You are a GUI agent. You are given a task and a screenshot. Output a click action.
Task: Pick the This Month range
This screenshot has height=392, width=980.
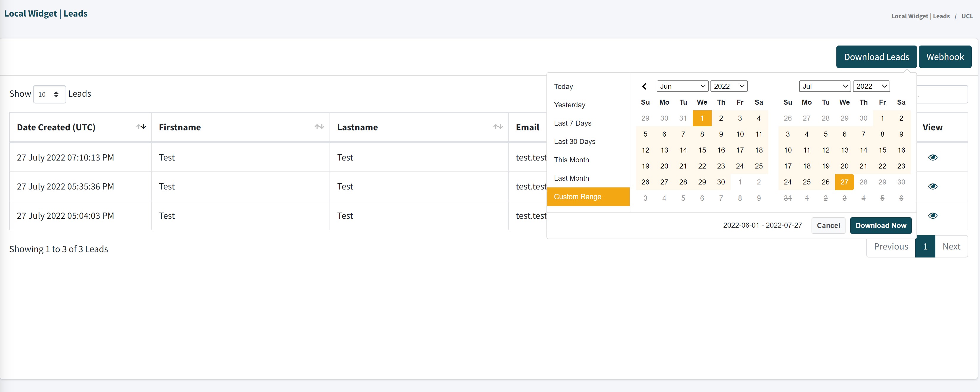point(588,160)
